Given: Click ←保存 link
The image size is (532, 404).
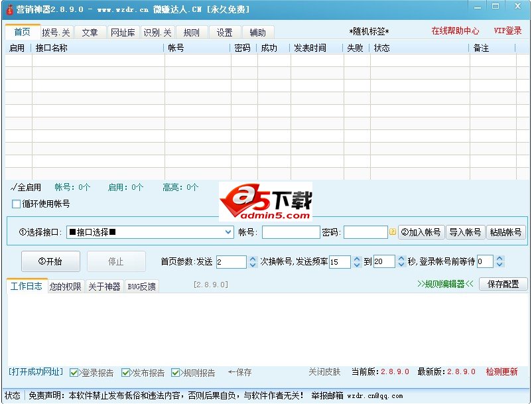Looking at the screenshot, I should point(239,372).
